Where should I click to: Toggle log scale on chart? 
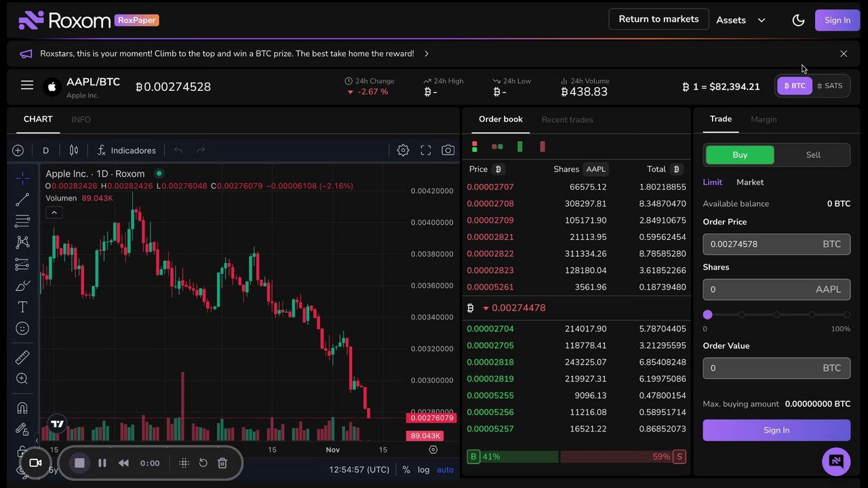tap(424, 470)
